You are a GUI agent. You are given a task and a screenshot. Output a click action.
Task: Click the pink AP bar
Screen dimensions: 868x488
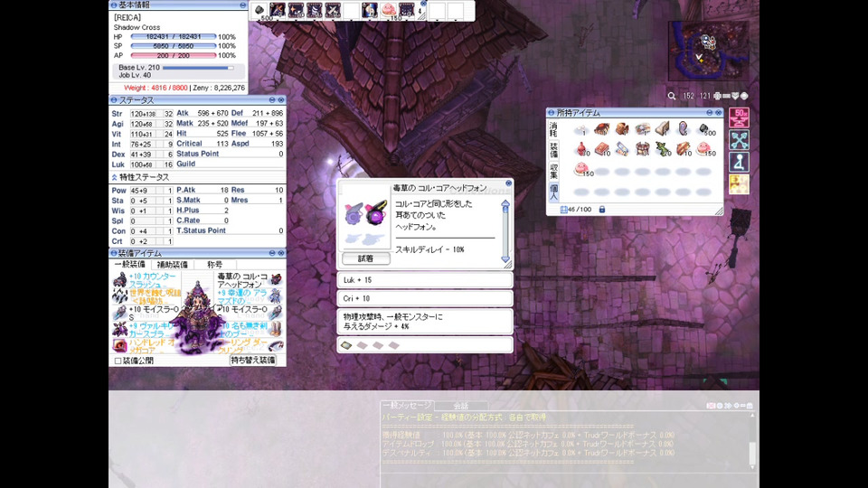tap(174, 55)
